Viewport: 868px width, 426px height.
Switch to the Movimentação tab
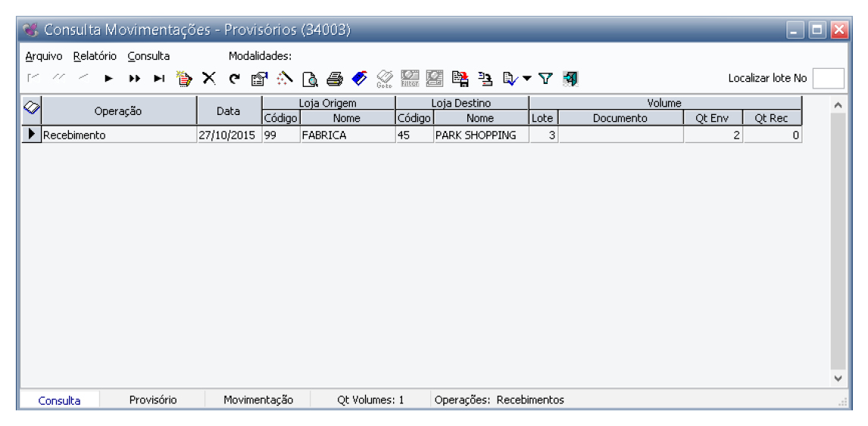pos(258,400)
